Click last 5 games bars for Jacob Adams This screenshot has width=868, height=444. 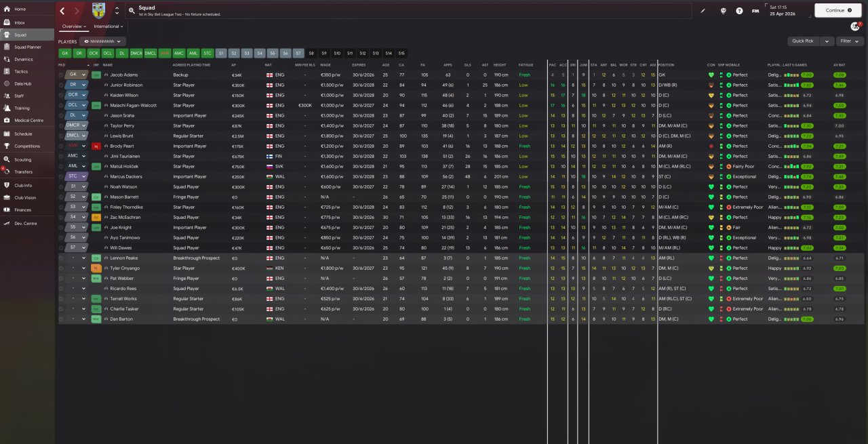coord(791,75)
